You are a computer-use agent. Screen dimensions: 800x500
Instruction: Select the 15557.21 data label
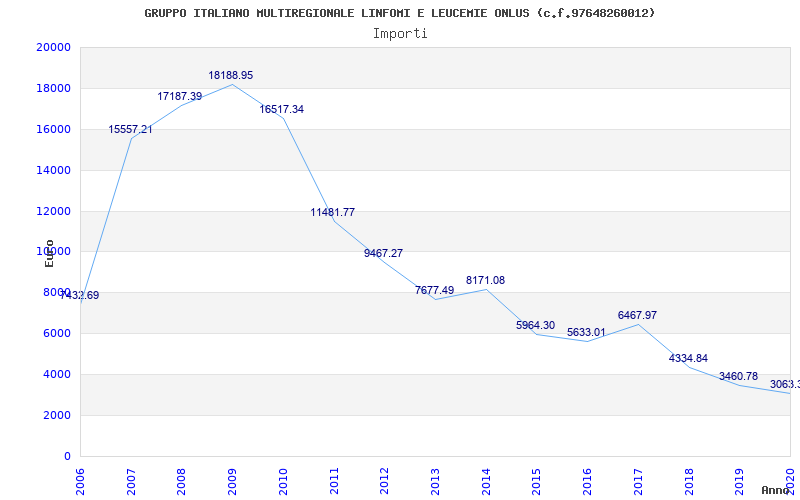[131, 130]
